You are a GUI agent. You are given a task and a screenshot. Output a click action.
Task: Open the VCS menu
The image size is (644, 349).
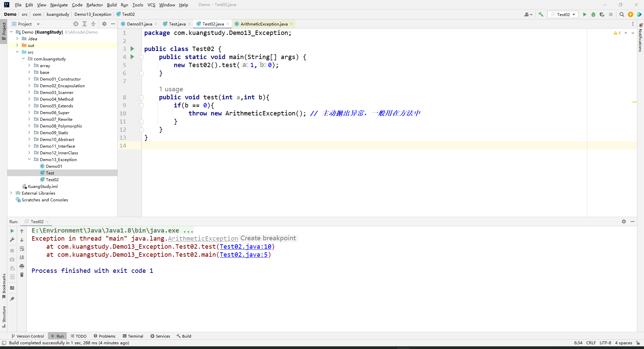(x=151, y=5)
